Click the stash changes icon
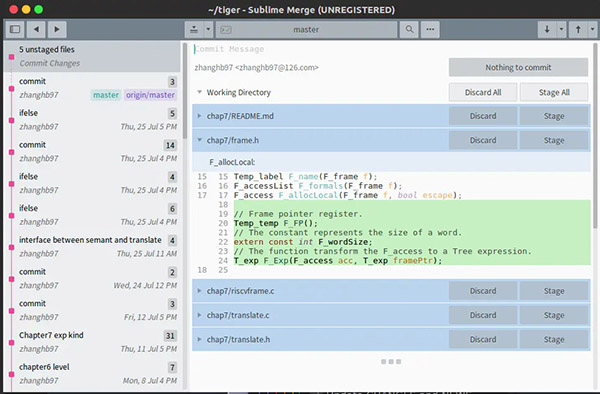 [194, 29]
